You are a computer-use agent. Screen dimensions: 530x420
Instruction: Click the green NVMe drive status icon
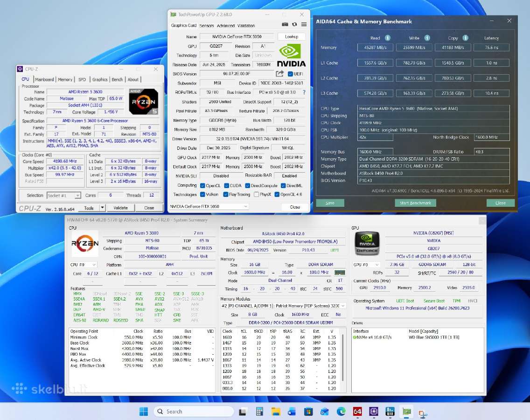(x=355, y=337)
